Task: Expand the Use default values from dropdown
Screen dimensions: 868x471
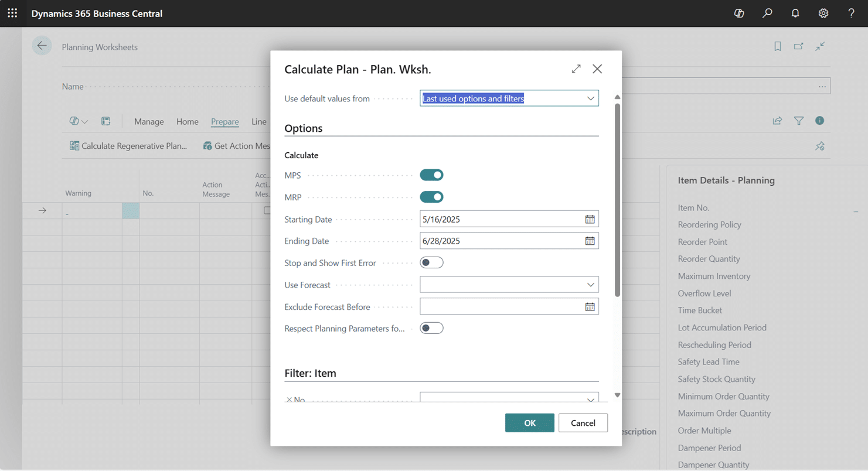Action: [590, 98]
